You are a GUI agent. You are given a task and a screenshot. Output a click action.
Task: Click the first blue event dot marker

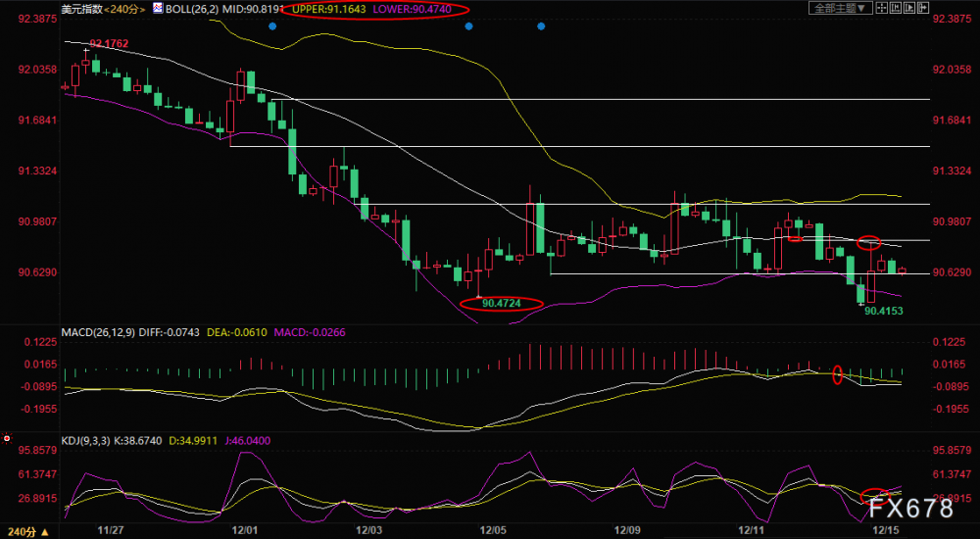271,26
